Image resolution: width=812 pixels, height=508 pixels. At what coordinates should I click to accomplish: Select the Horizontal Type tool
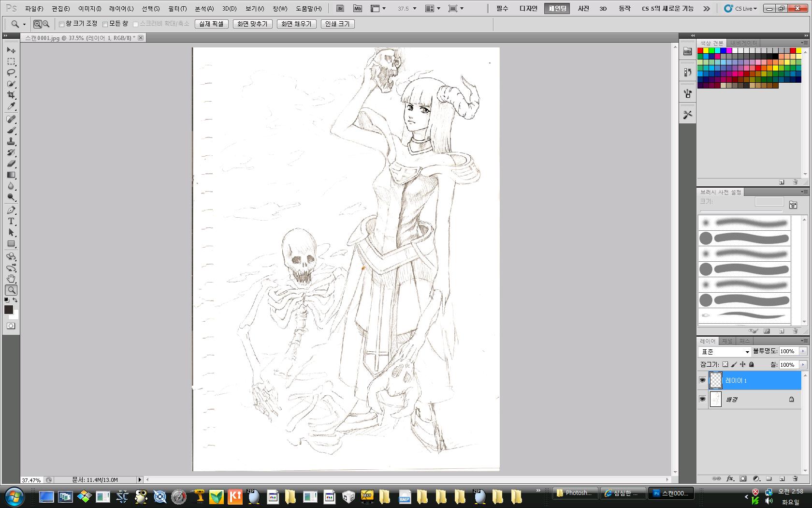(x=11, y=222)
